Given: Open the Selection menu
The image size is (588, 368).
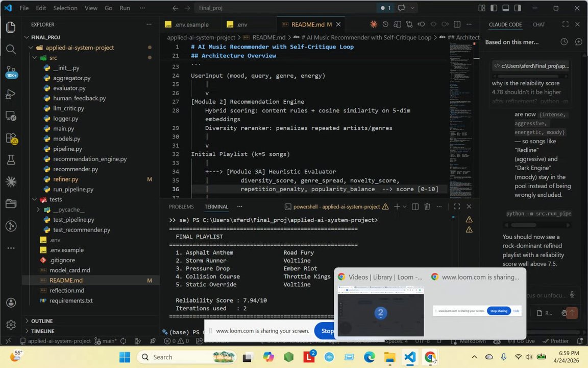Looking at the screenshot, I should (65, 8).
